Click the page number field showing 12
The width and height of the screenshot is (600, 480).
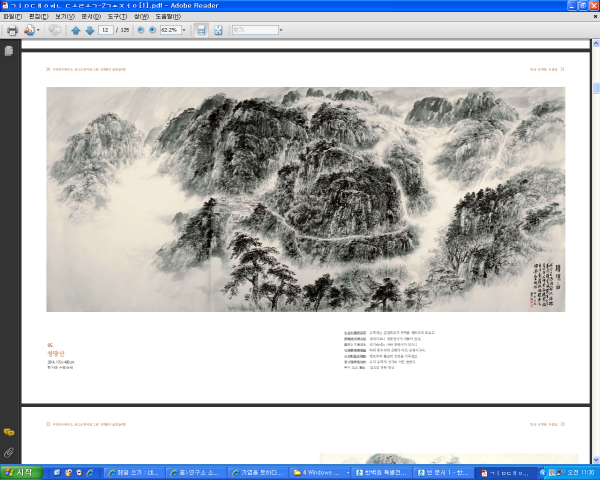click(x=106, y=30)
